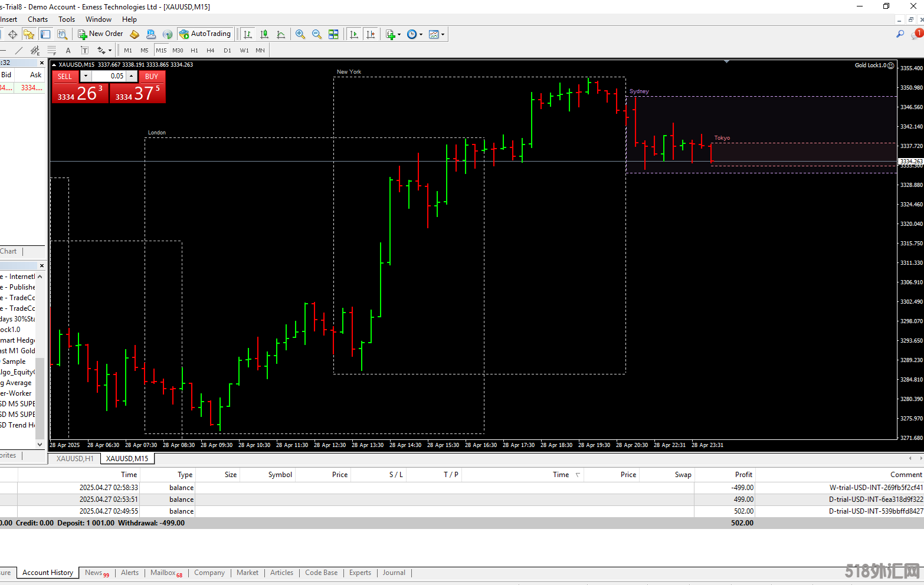924x585 pixels.
Task: Zoom in on the chart
Action: 300,34
